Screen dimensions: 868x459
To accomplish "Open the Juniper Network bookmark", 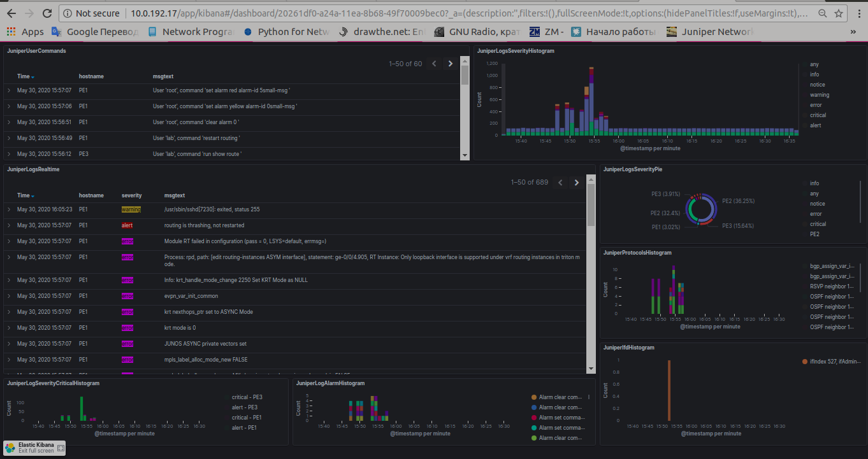I will coord(709,32).
